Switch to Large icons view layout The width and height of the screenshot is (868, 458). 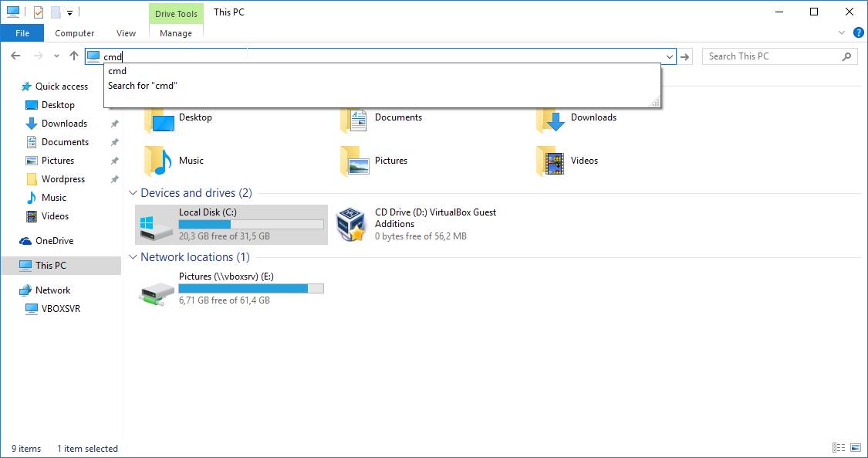(x=856, y=447)
